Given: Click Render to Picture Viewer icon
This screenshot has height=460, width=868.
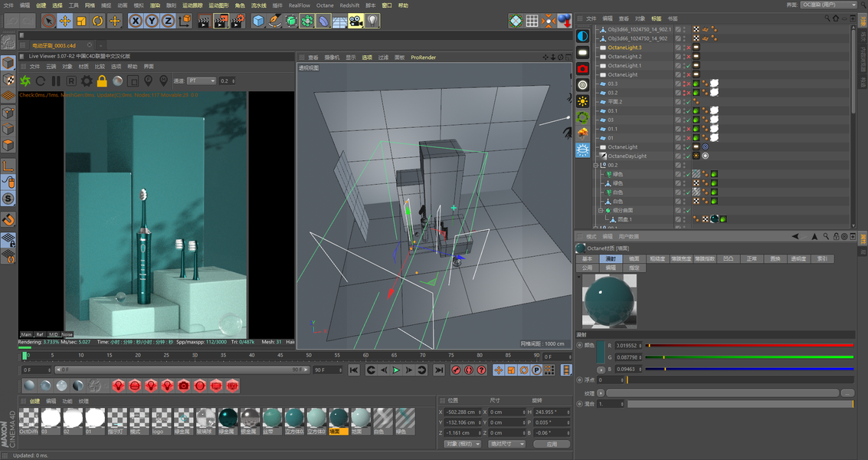Looking at the screenshot, I should tap(221, 21).
